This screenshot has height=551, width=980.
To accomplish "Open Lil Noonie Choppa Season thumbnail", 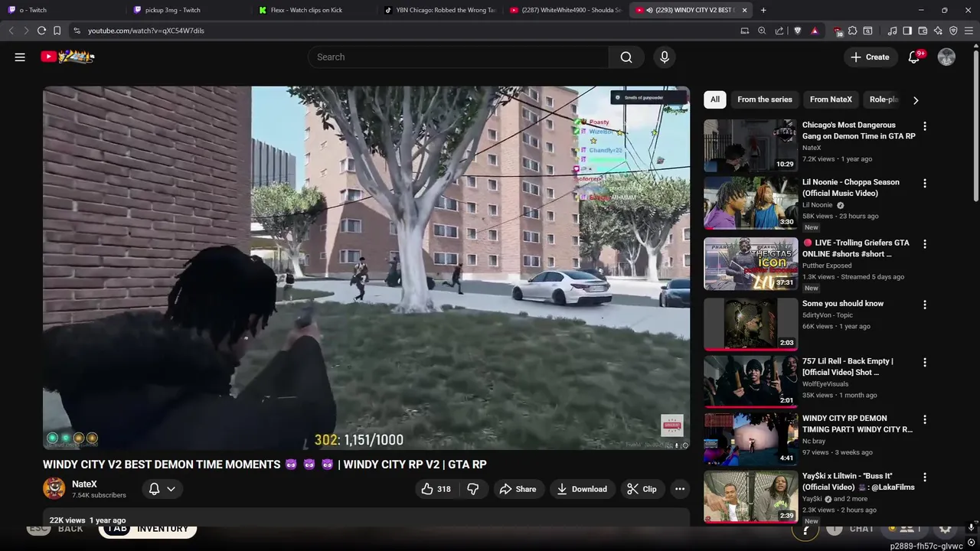I will [750, 203].
